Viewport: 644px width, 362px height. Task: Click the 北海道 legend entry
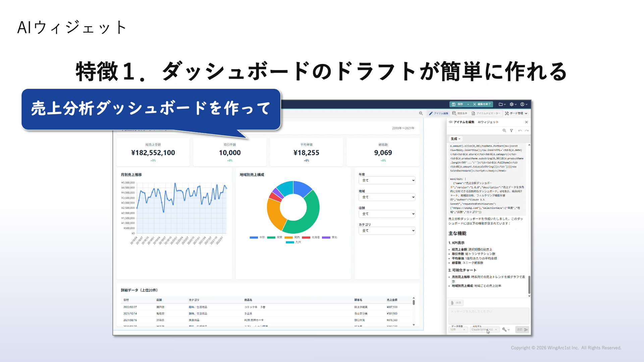point(311,237)
